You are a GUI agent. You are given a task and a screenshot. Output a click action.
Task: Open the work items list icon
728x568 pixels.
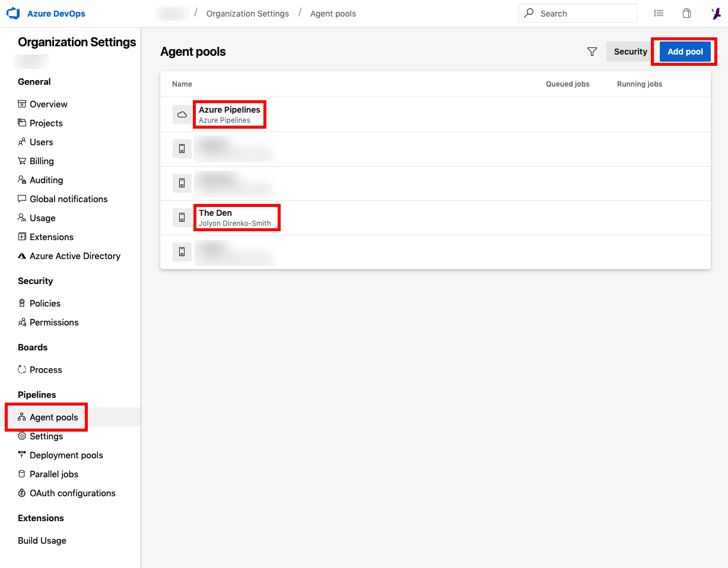coord(659,13)
